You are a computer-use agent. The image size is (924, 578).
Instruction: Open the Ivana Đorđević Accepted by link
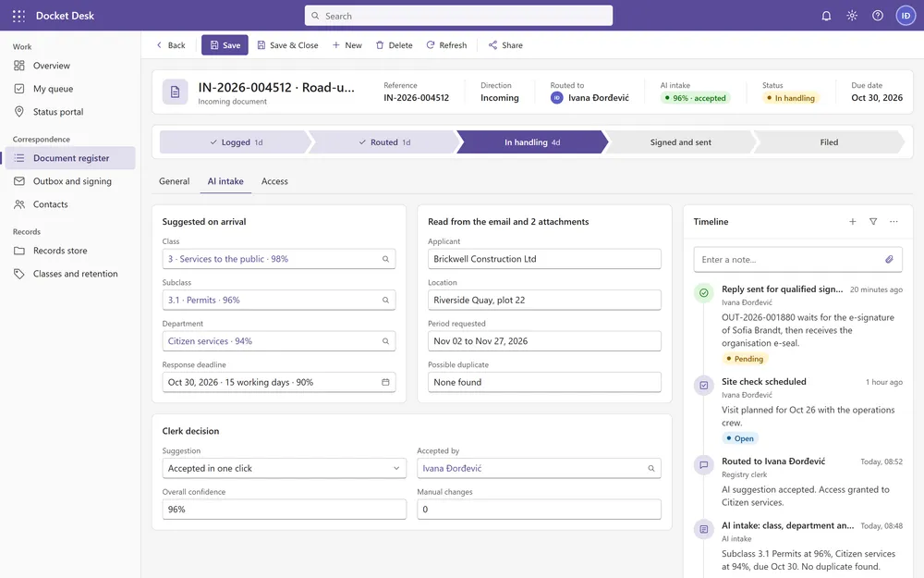(x=452, y=468)
